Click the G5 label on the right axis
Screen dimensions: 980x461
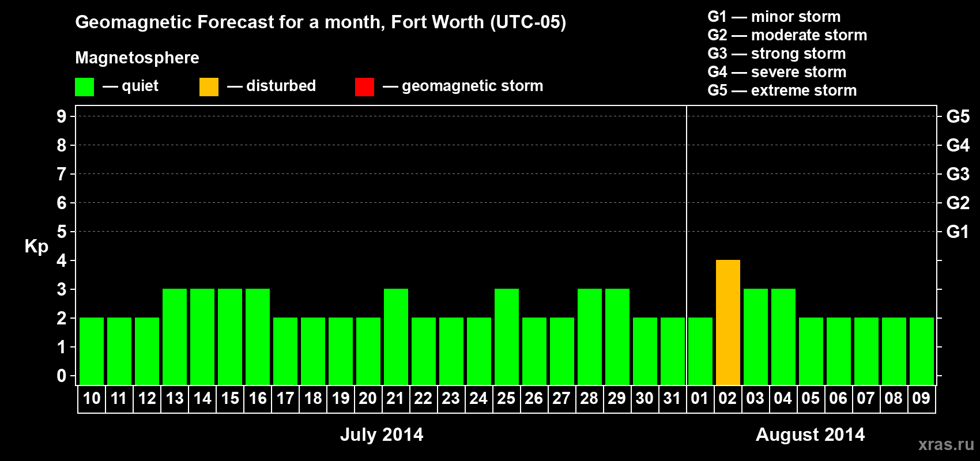tap(958, 116)
